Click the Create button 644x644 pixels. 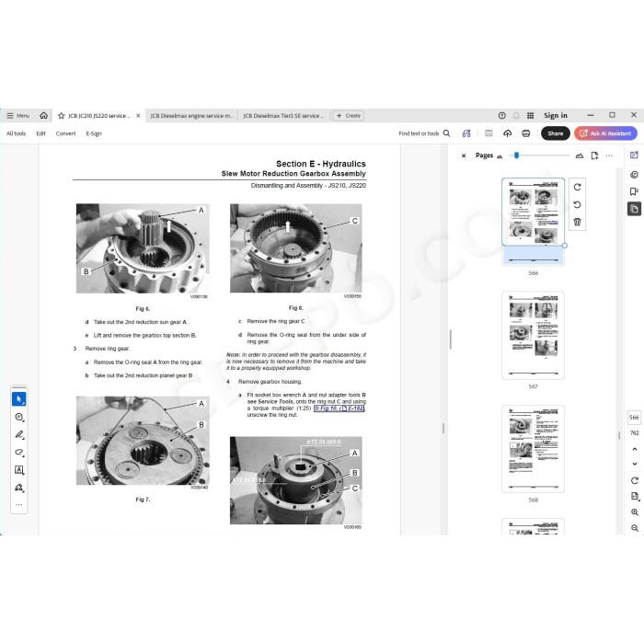coord(349,116)
